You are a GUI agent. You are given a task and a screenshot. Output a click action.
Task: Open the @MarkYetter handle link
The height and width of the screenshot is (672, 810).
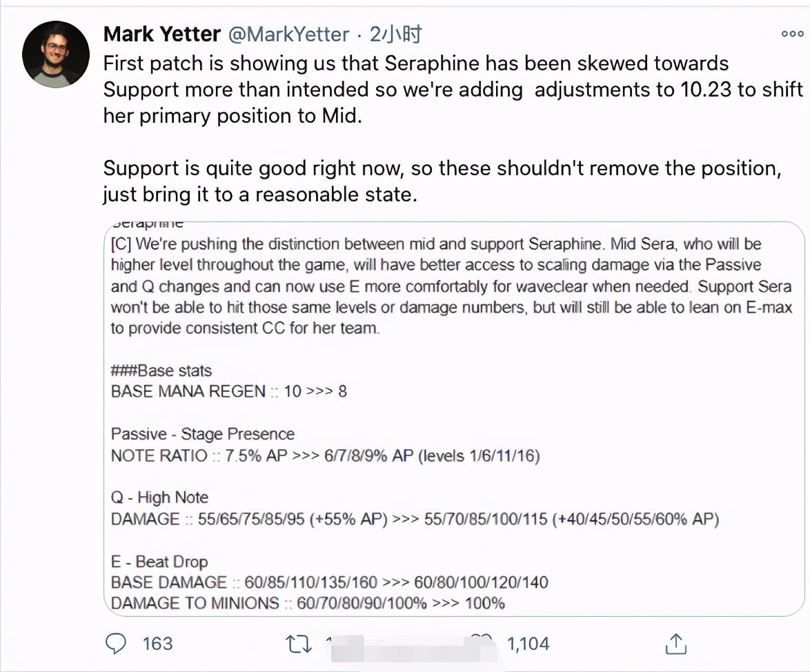click(288, 34)
